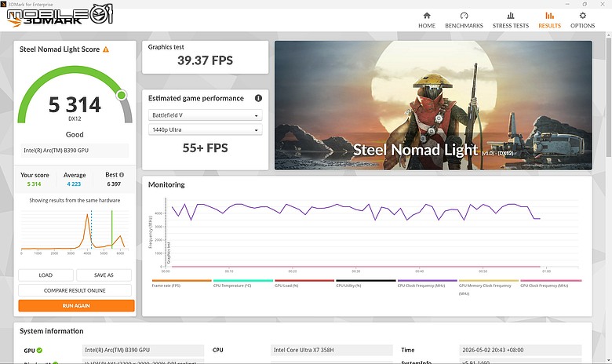The width and height of the screenshot is (612, 364).
Task: Click the Intel Core Ultra X7 358H CPU value
Action: point(331,350)
